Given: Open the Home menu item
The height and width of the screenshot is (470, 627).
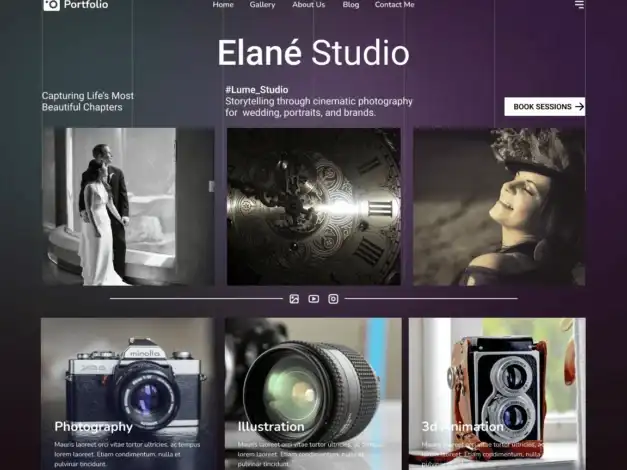Looking at the screenshot, I should 223,5.
